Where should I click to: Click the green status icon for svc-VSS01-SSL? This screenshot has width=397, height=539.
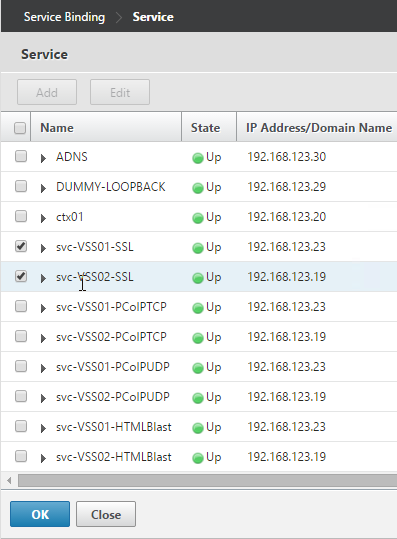[198, 248]
